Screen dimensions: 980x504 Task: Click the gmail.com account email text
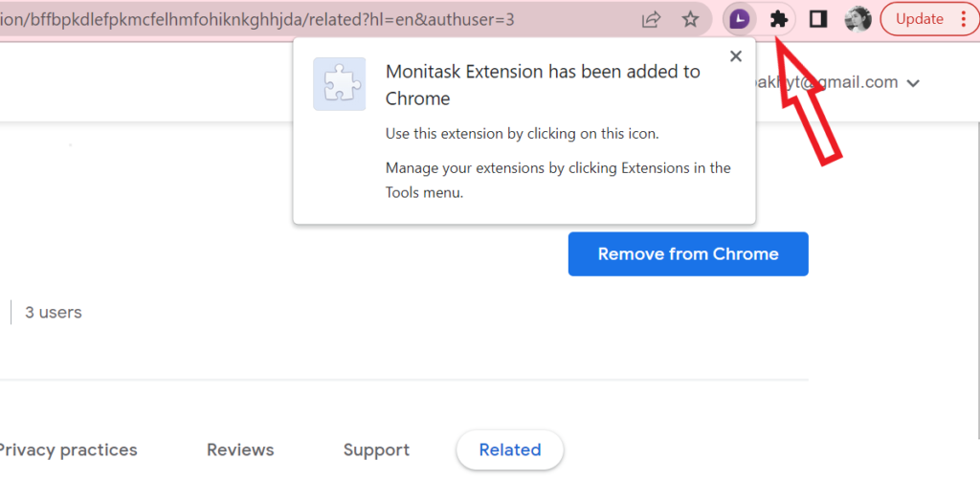826,82
